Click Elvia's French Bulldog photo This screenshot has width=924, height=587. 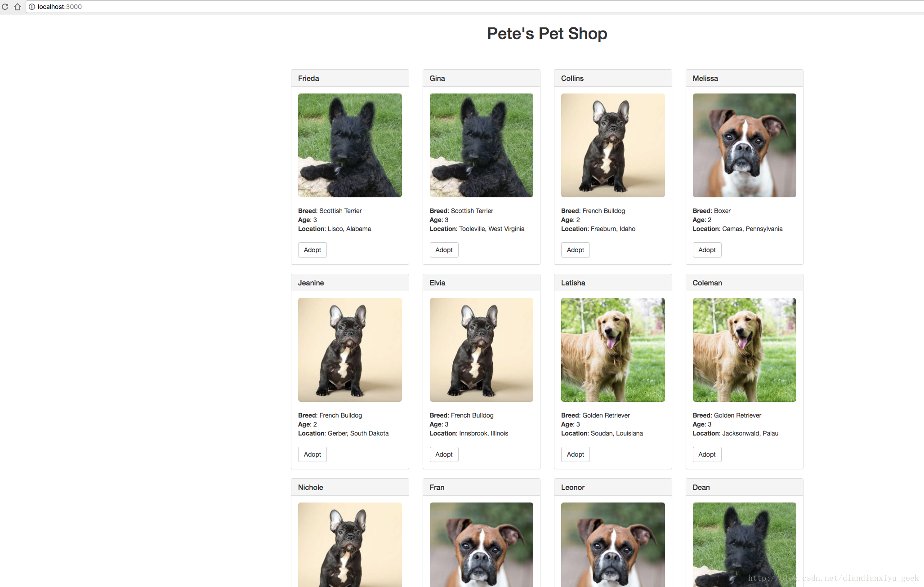point(481,350)
